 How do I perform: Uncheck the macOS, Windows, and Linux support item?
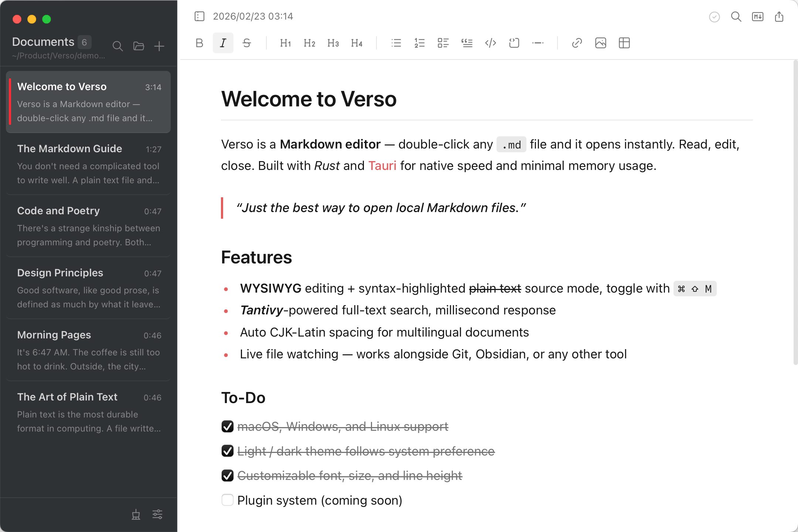coord(227,427)
